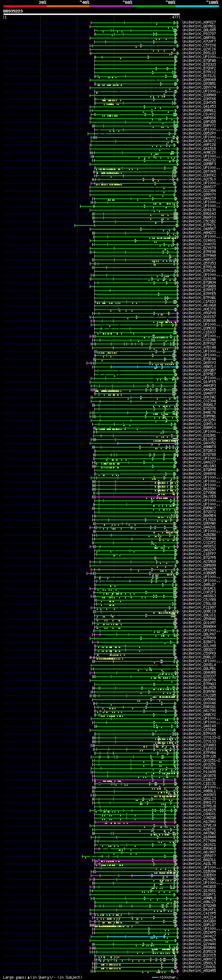Click the white query sequence bar
Image resolution: width=222 pixels, height=980 pixels.
click(x=92, y=15)
